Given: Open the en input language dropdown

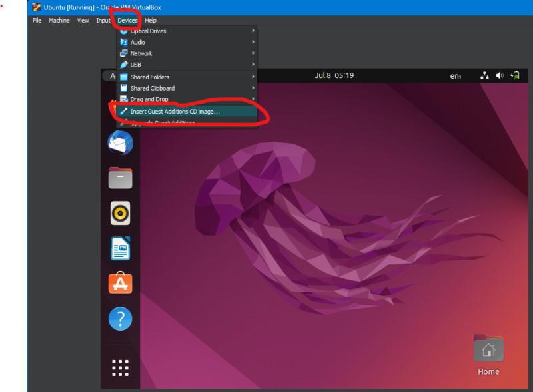Looking at the screenshot, I should (x=456, y=76).
